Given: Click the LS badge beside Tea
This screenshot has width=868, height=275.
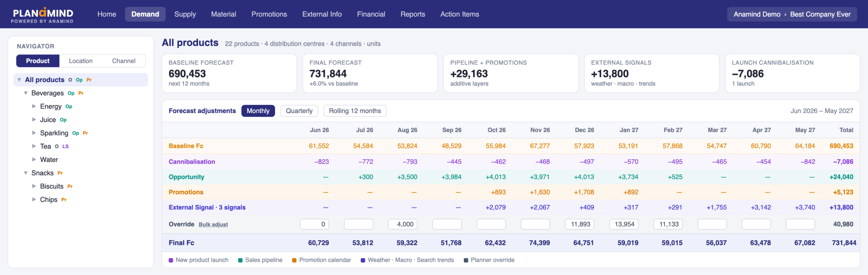Looking at the screenshot, I should pyautogui.click(x=65, y=146).
